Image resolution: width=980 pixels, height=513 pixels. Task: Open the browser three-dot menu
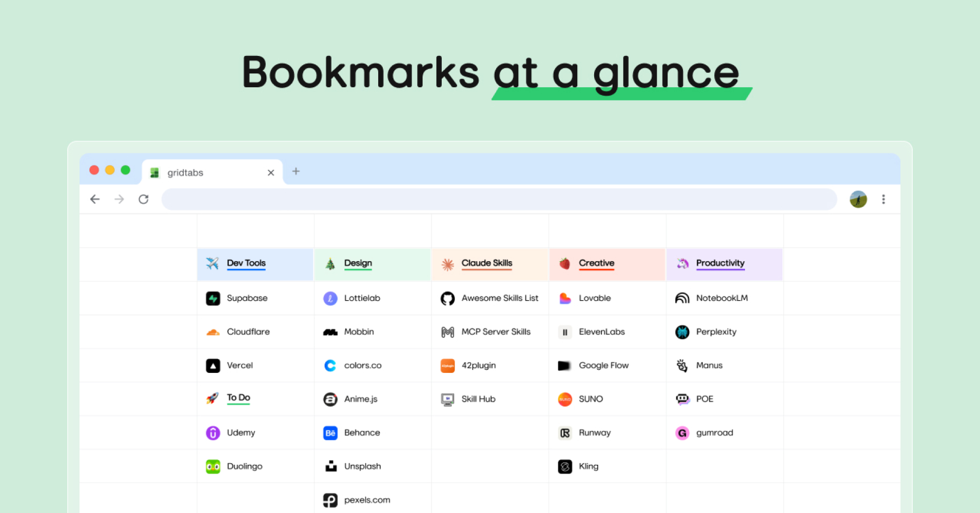(x=884, y=200)
